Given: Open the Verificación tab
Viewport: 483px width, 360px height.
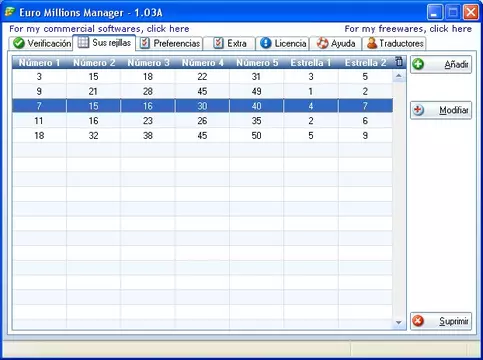Looking at the screenshot, I should pyautogui.click(x=41, y=43).
